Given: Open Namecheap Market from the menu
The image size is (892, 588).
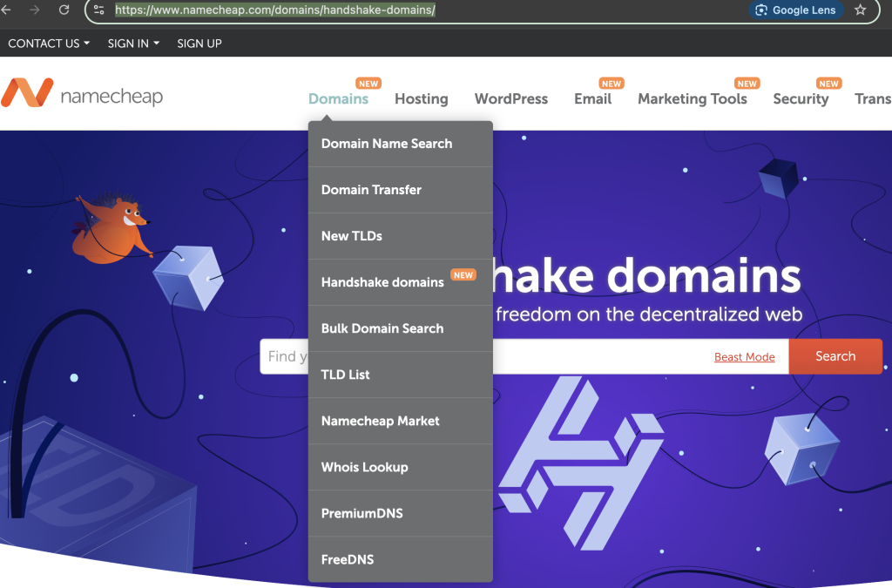Looking at the screenshot, I should pyautogui.click(x=380, y=421).
